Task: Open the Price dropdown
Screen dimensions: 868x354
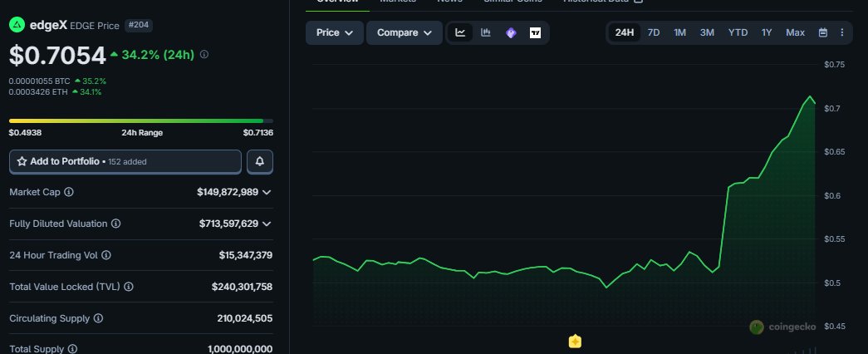Action: [x=335, y=32]
